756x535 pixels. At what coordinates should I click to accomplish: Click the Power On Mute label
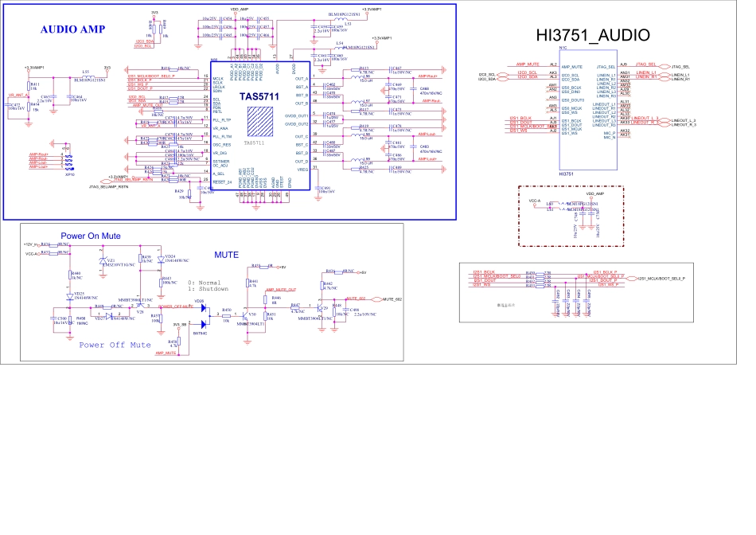point(91,236)
